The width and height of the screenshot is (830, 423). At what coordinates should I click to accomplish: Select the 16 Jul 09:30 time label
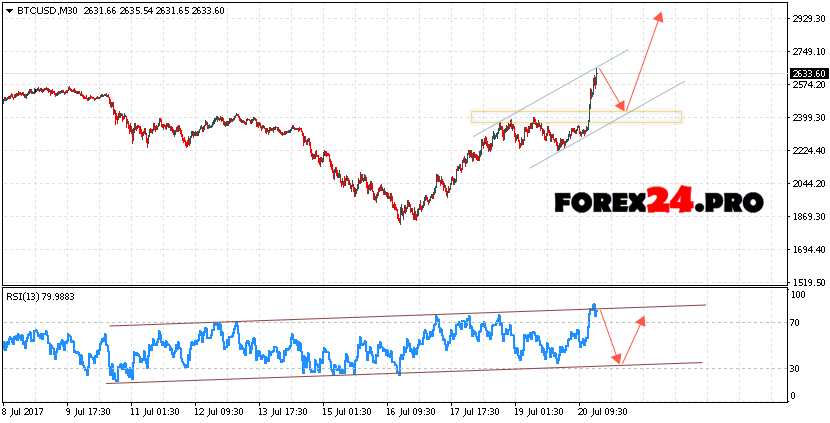coord(411,411)
